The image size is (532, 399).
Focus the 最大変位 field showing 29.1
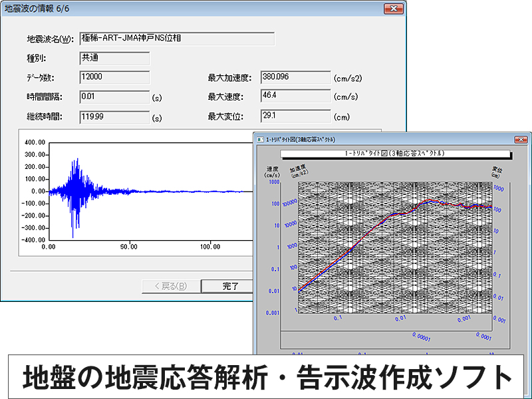[x=295, y=117]
